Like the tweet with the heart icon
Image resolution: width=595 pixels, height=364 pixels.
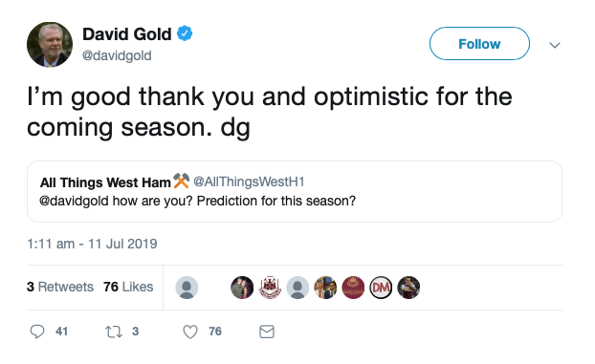[190, 332]
